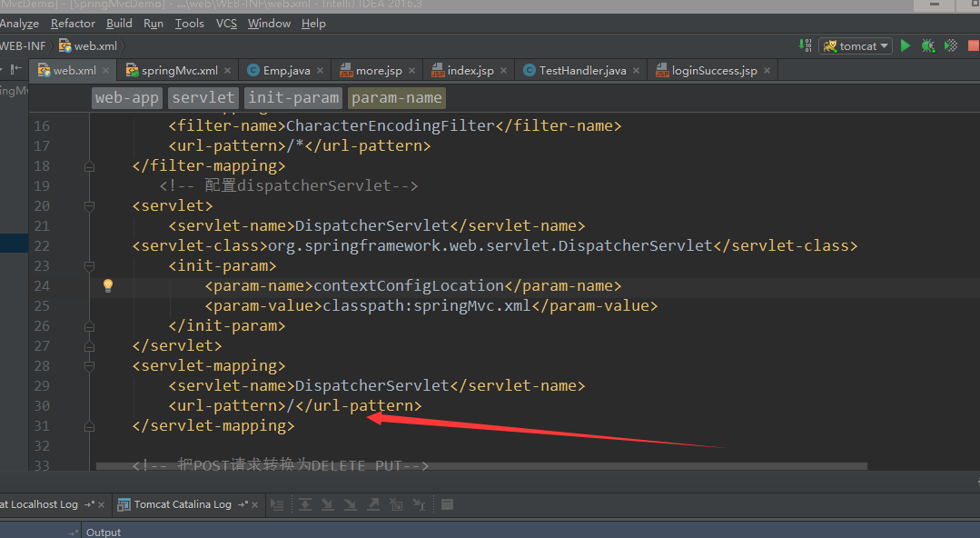Image resolution: width=980 pixels, height=538 pixels.
Task: Close the springMvc.xml editor tab
Action: (227, 71)
